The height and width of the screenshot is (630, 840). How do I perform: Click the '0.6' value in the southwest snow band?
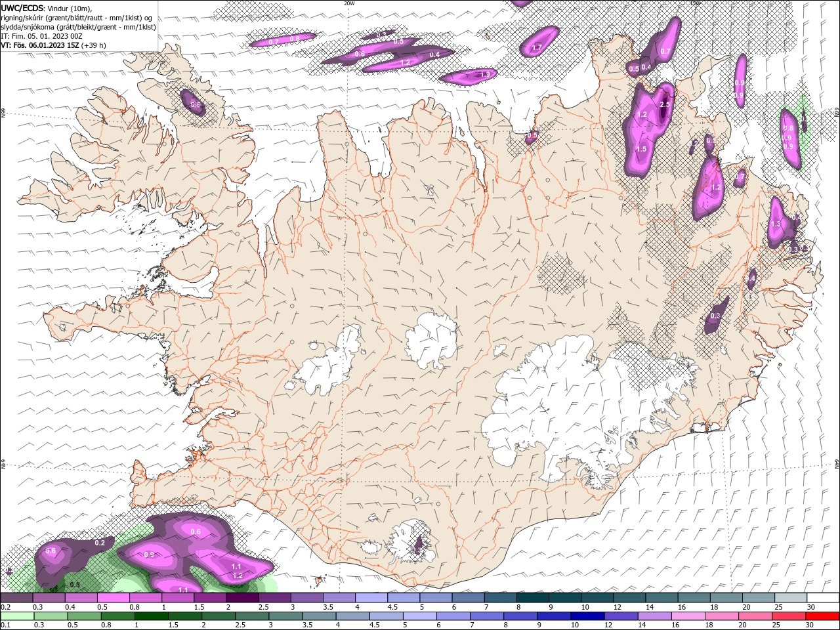[x=195, y=532]
